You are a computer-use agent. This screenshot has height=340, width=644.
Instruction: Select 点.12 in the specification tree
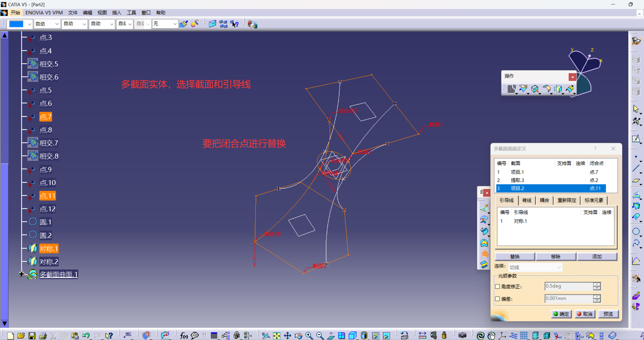point(47,209)
